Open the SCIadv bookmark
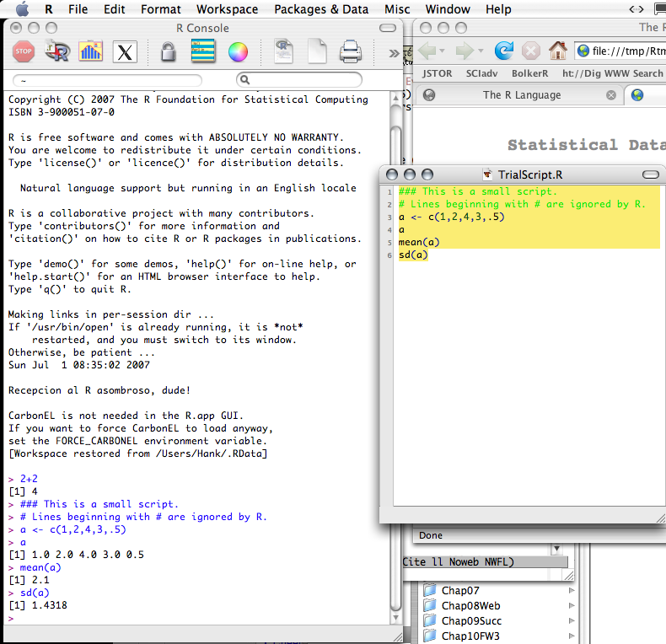 [481, 73]
